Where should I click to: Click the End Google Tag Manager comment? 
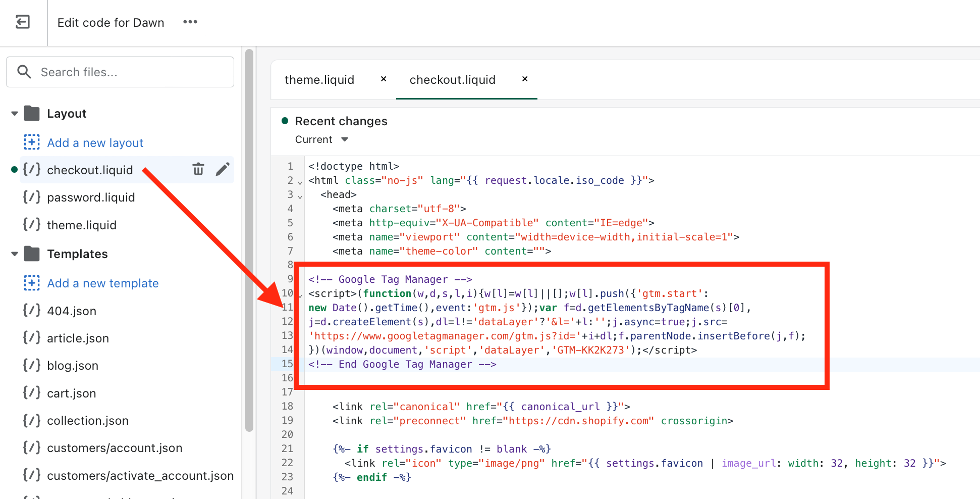(x=402, y=364)
